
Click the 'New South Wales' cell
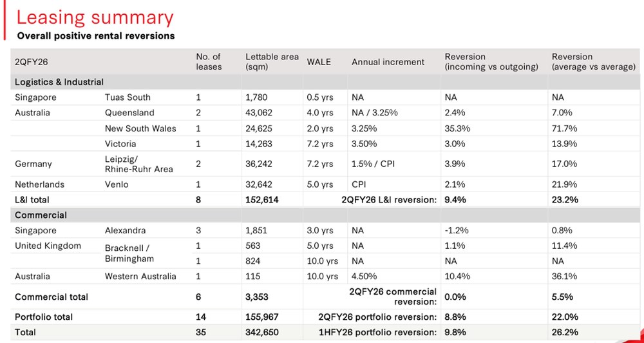pos(140,128)
